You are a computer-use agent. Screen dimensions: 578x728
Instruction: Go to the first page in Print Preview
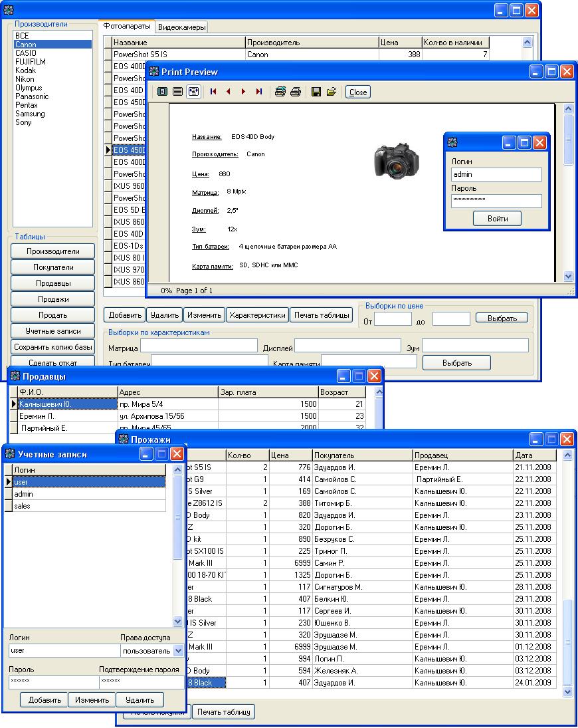click(213, 92)
